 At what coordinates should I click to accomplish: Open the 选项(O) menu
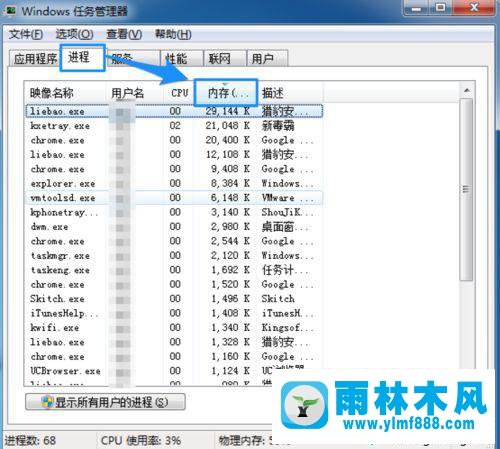pos(74,34)
